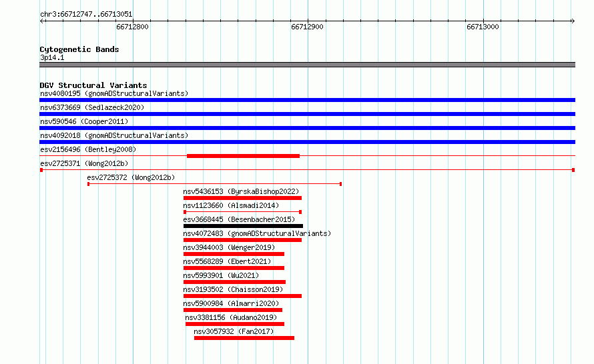Click the nsv4080195 gnomAD variant label
This screenshot has width=594, height=364.
click(x=114, y=93)
